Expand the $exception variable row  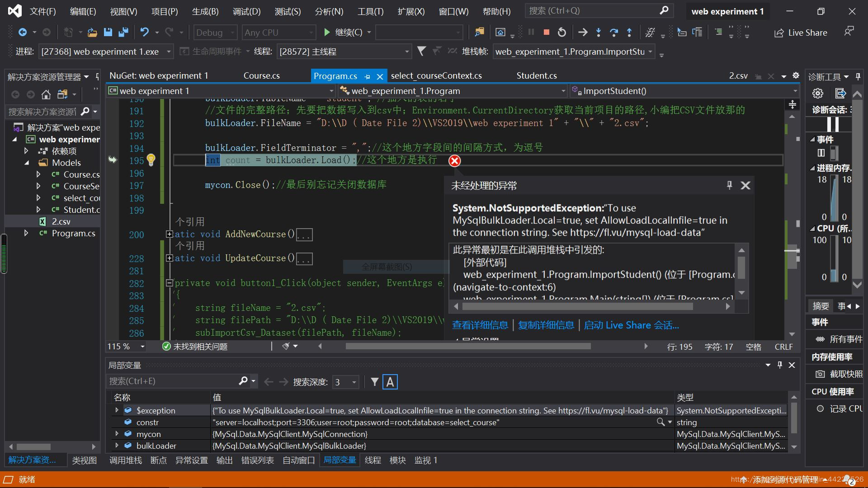[x=117, y=410]
